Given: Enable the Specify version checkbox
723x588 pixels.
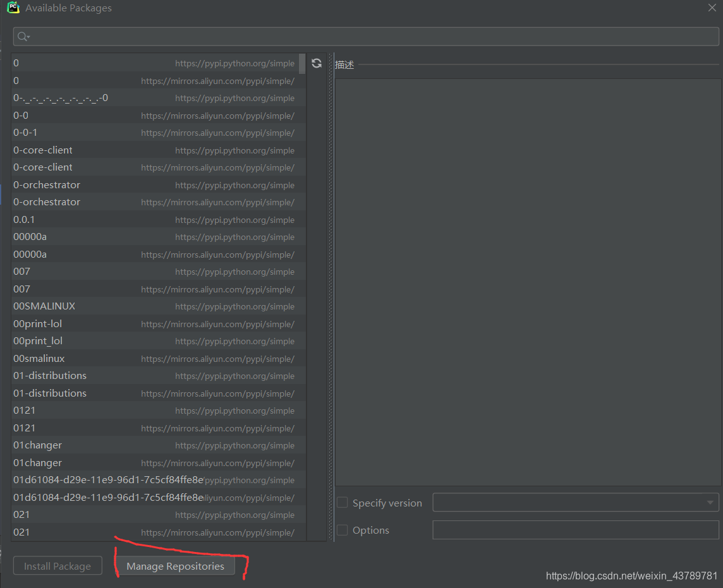Looking at the screenshot, I should click(x=342, y=503).
